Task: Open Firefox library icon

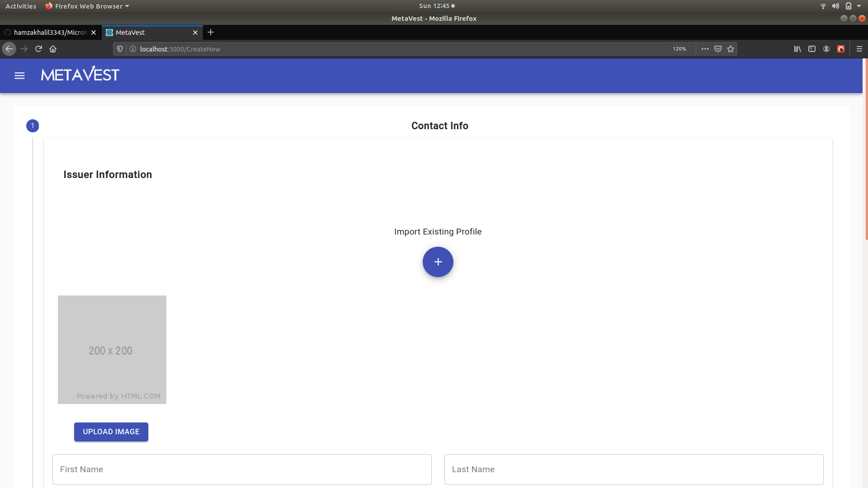Action: click(797, 49)
